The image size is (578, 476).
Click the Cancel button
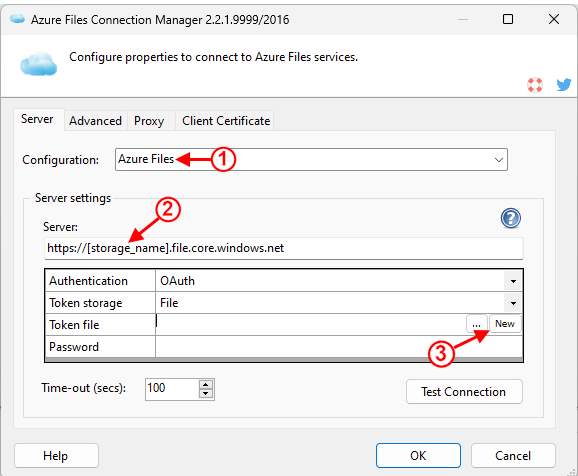click(513, 456)
